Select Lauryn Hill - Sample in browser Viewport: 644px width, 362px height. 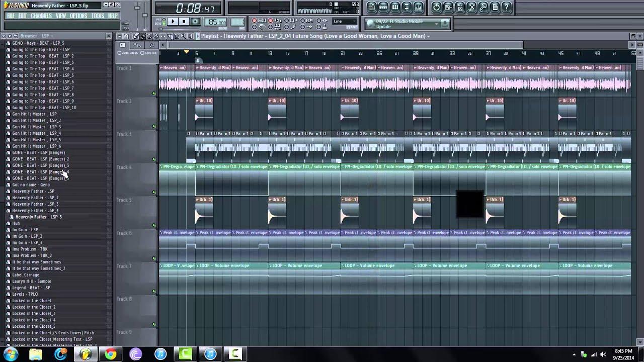[32, 281]
